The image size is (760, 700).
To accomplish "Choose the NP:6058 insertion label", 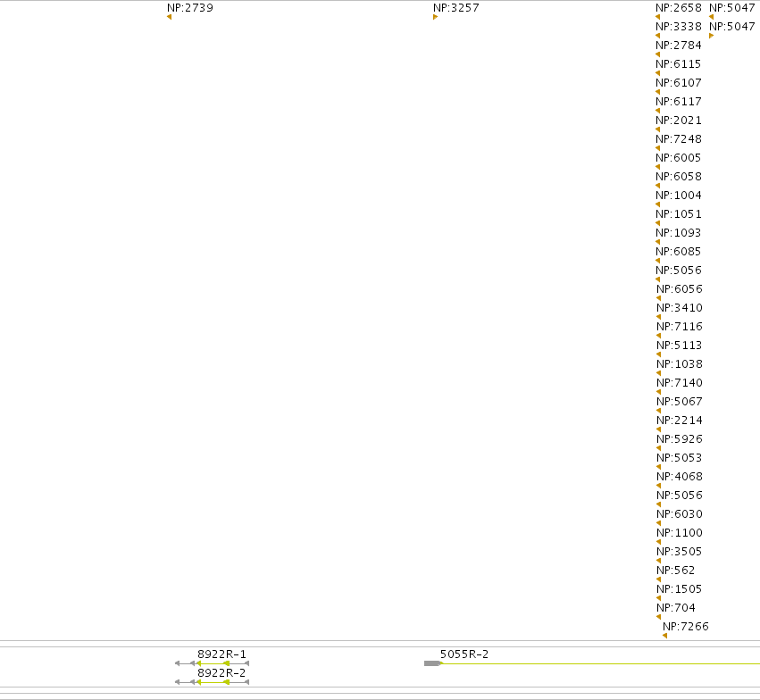I will 679,176.
